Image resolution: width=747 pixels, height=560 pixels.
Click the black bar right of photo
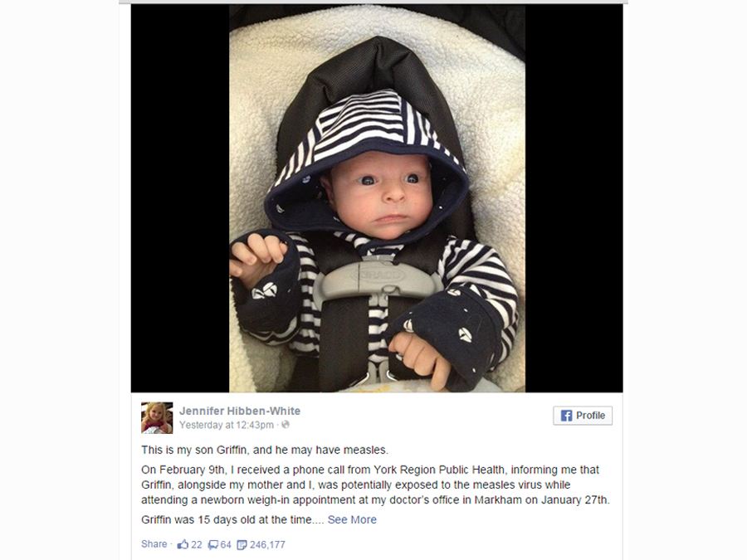point(574,198)
